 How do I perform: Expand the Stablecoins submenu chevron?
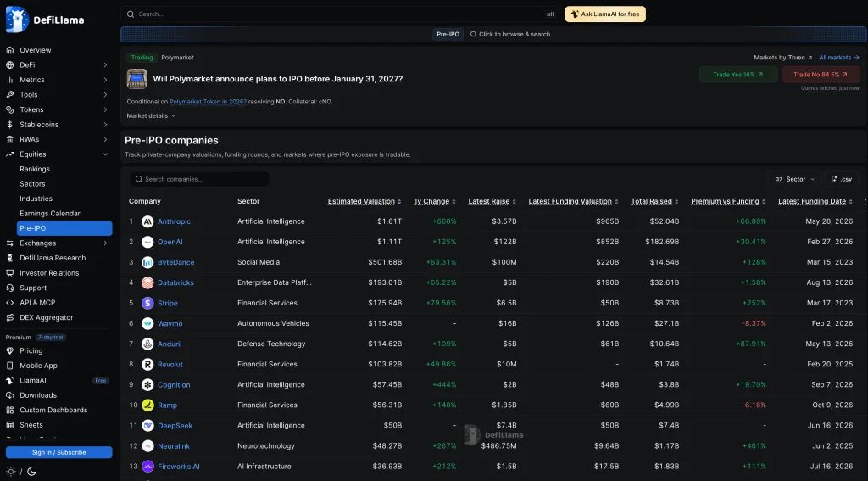point(105,125)
